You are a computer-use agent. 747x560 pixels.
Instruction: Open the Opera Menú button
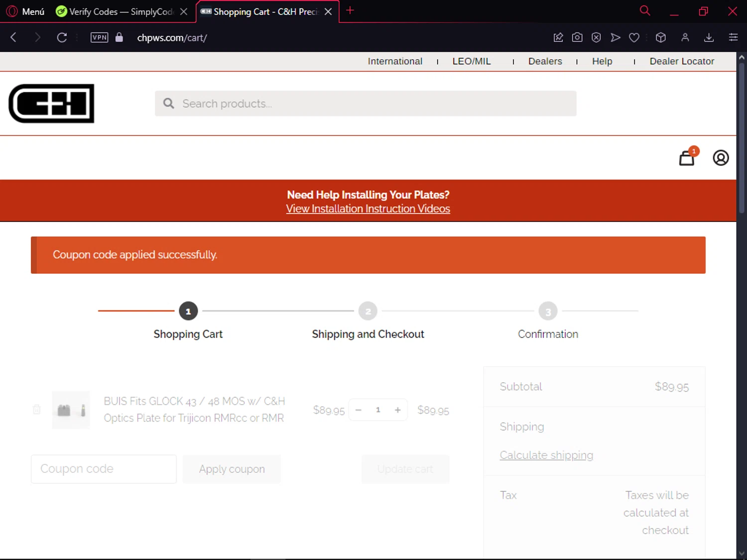pos(25,11)
